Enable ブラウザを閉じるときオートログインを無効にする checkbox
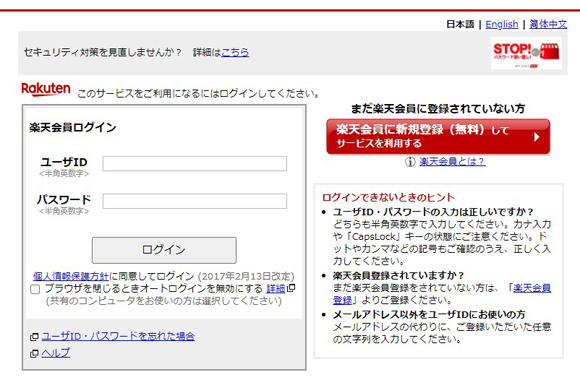The height and width of the screenshot is (380, 580). [x=35, y=289]
